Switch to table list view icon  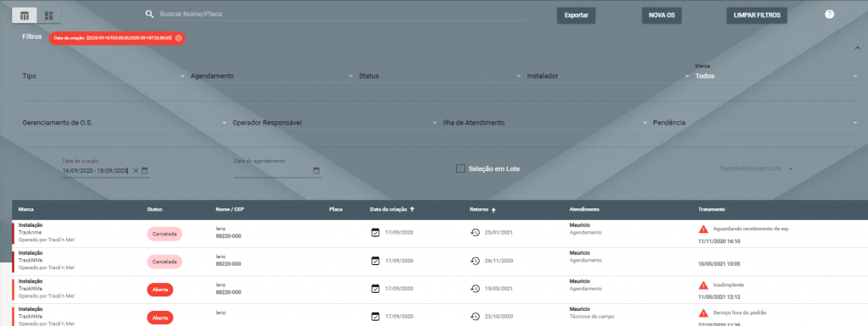(25, 15)
